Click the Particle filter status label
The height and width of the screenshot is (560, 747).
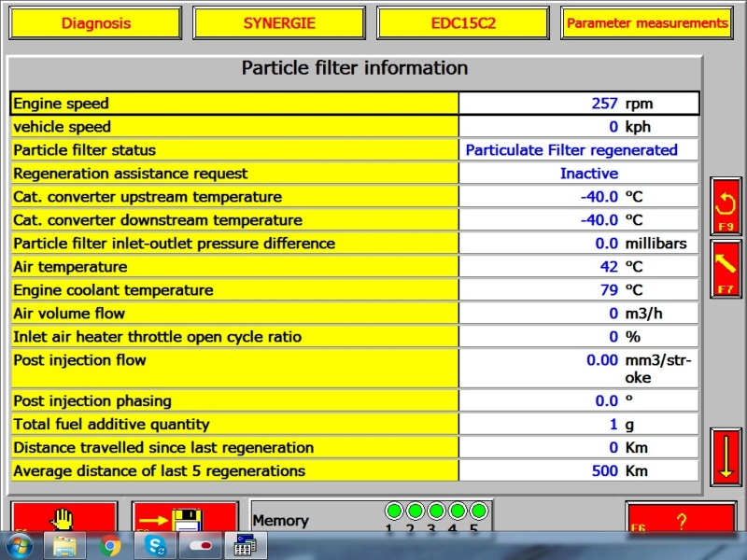84,150
